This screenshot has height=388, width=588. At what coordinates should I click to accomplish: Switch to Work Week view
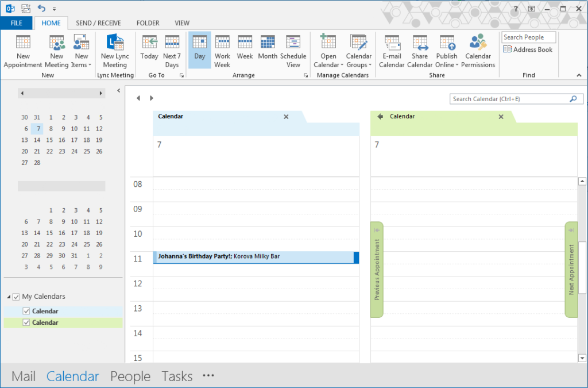[222, 51]
